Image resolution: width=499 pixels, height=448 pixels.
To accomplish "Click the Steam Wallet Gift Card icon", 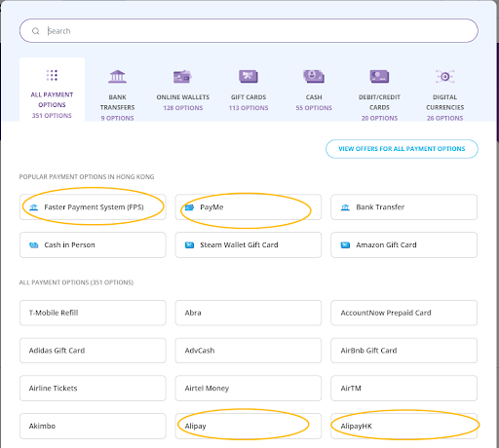I will pos(189,245).
